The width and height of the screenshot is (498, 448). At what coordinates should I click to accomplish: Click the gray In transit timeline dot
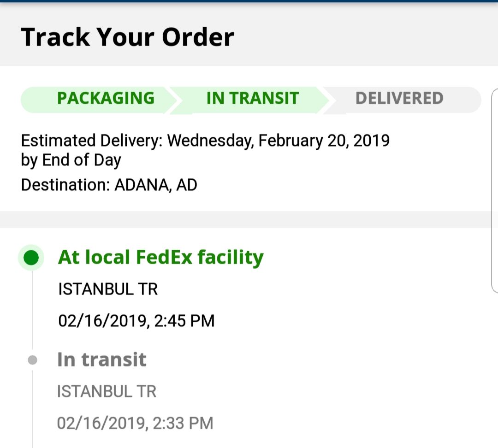coord(32,360)
